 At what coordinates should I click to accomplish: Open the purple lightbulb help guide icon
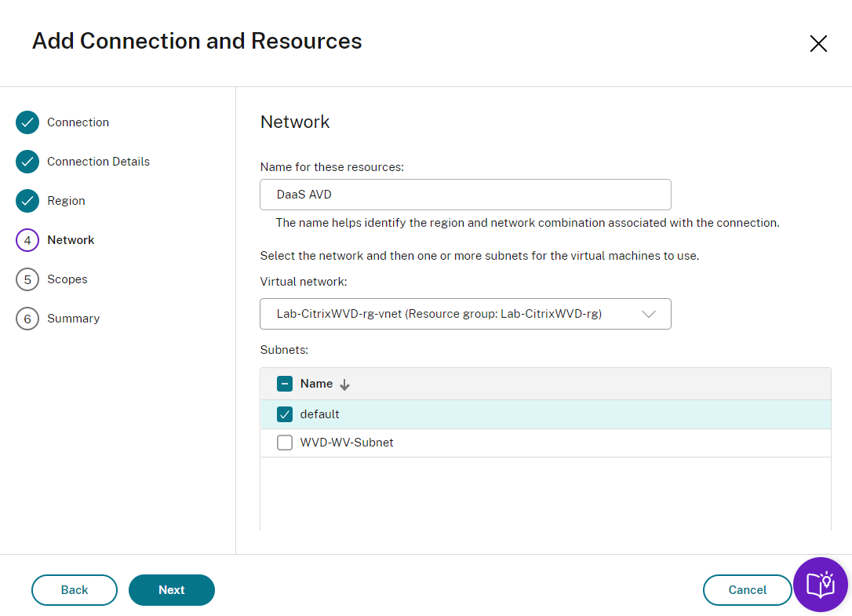[820, 585]
